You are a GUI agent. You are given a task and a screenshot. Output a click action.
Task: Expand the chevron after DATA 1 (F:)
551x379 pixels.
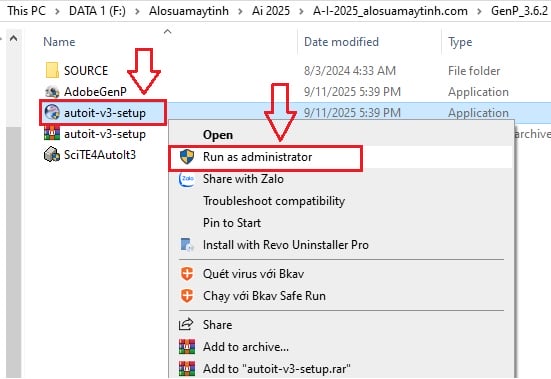click(137, 11)
